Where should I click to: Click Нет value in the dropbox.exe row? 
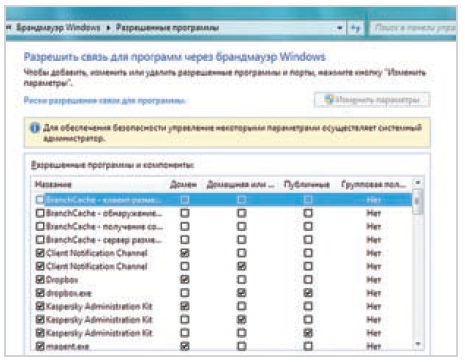373,293
